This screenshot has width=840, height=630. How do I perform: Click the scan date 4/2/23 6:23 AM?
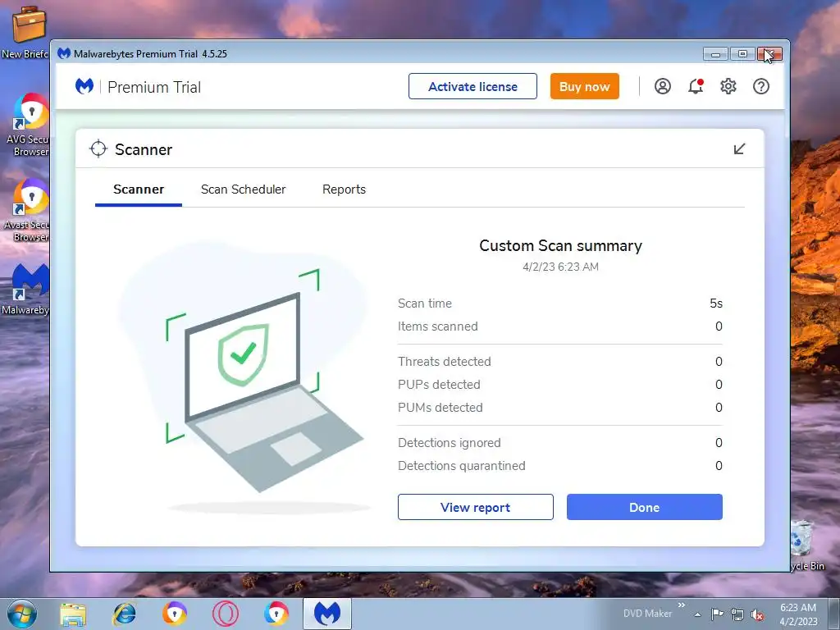(560, 267)
